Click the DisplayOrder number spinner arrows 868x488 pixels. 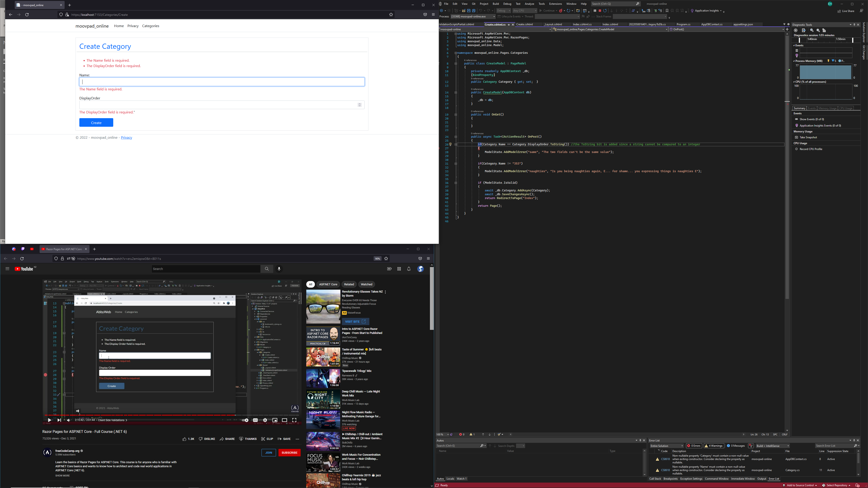[x=360, y=105]
